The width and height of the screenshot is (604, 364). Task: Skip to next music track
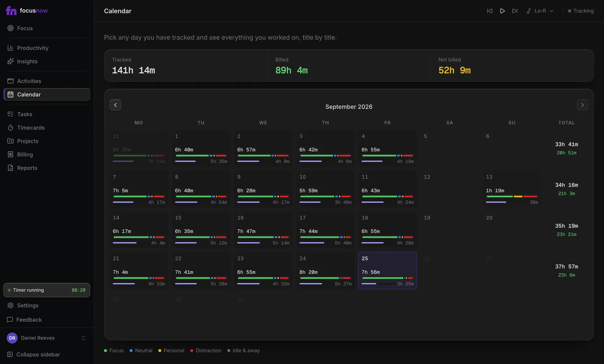(x=515, y=11)
